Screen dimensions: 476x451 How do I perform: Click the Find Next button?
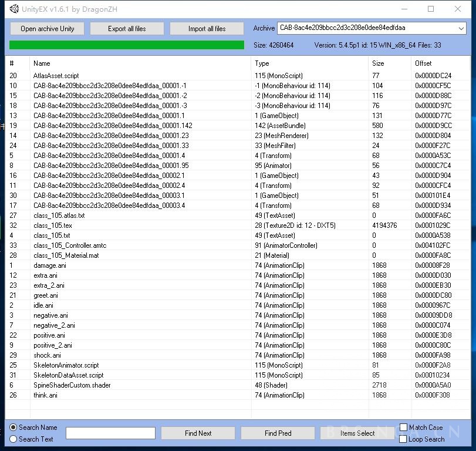[x=198, y=433]
